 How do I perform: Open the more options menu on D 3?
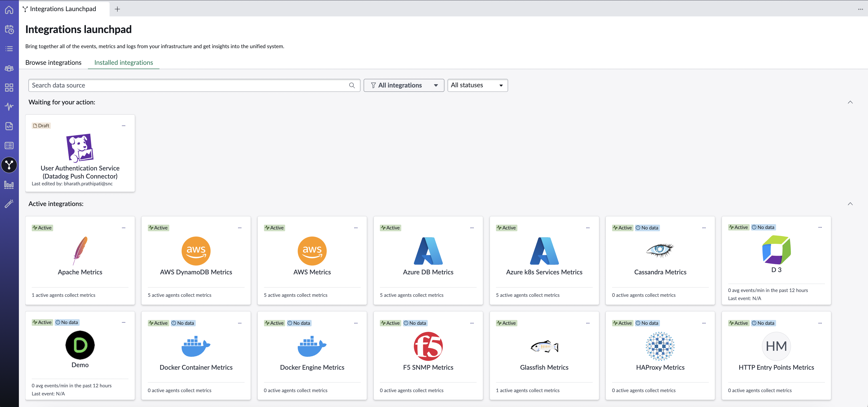coord(820,228)
